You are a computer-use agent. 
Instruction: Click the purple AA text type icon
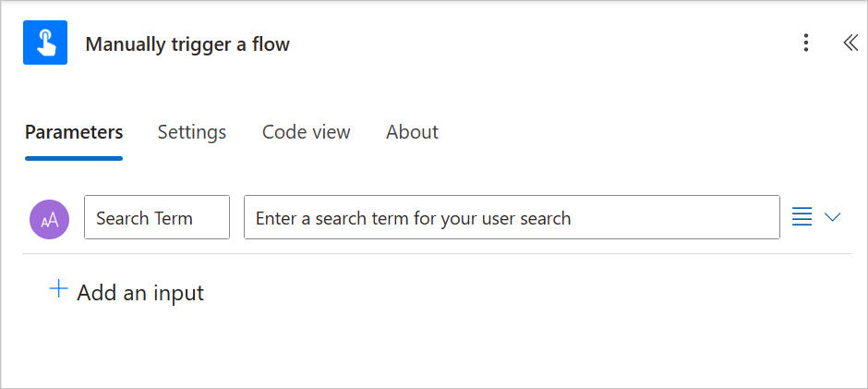pyautogui.click(x=49, y=219)
